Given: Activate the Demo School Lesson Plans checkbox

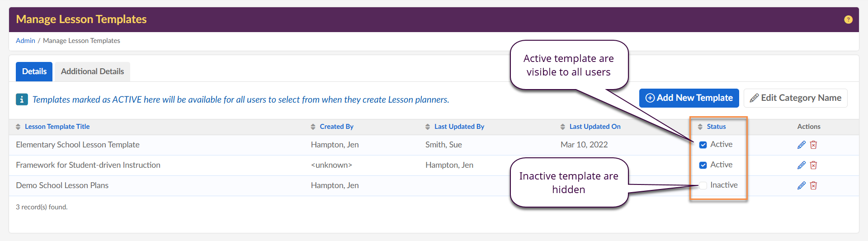Looking at the screenshot, I should 703,185.
